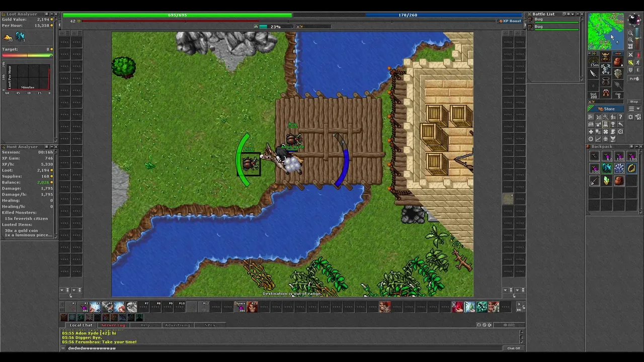
Task: Click the F3 spell hotkey icon
Action: click(95, 307)
